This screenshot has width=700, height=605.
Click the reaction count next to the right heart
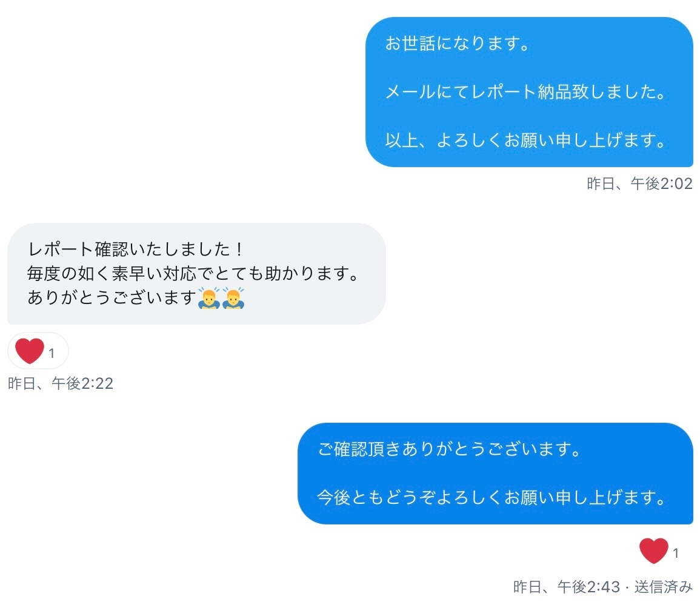676,554
